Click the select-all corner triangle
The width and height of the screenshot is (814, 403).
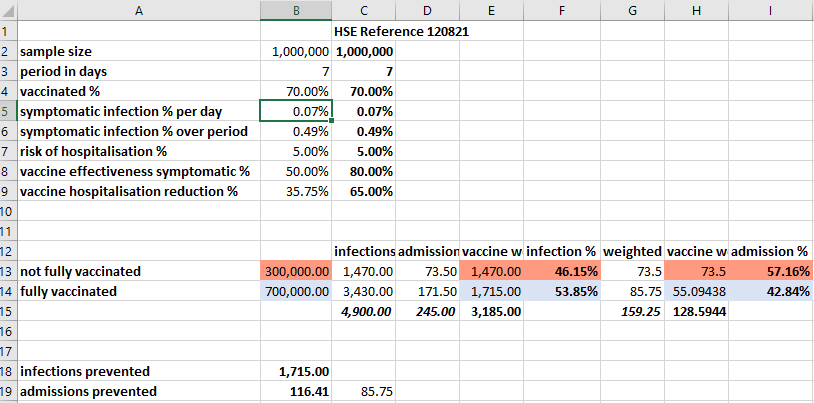pyautogui.click(x=9, y=10)
